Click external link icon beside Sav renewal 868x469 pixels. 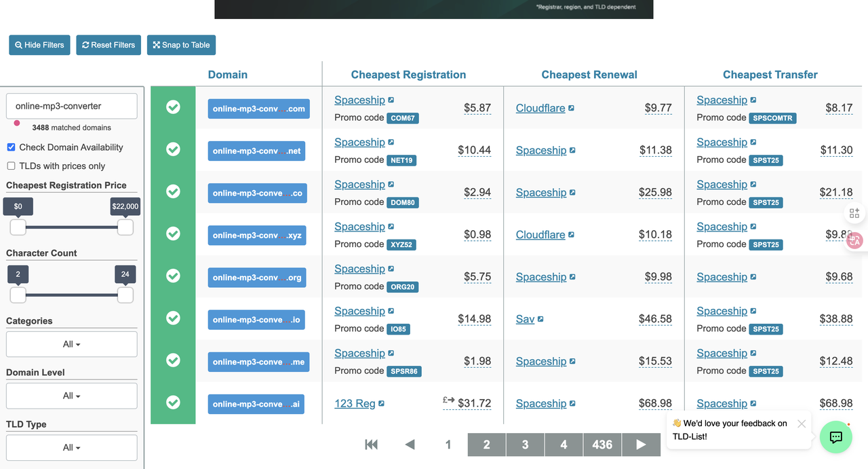540,319
